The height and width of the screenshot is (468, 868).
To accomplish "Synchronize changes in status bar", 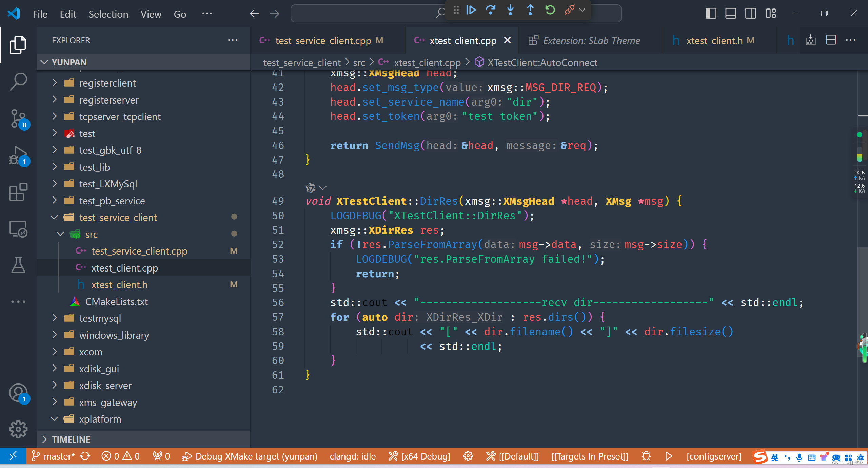I will click(x=85, y=456).
